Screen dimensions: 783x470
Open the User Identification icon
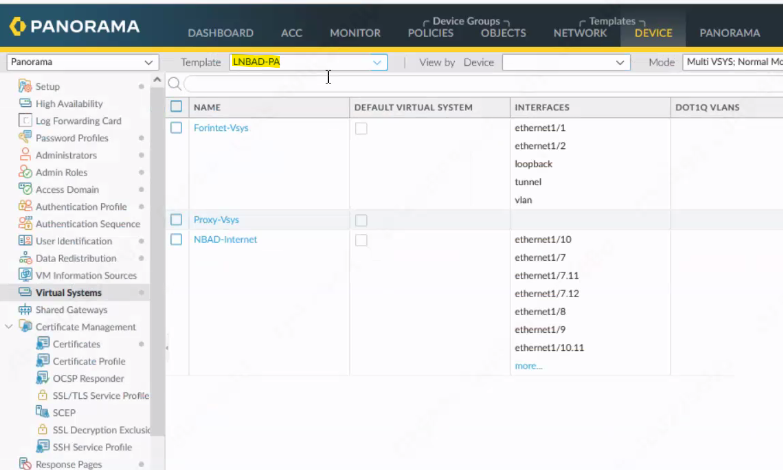click(x=26, y=241)
